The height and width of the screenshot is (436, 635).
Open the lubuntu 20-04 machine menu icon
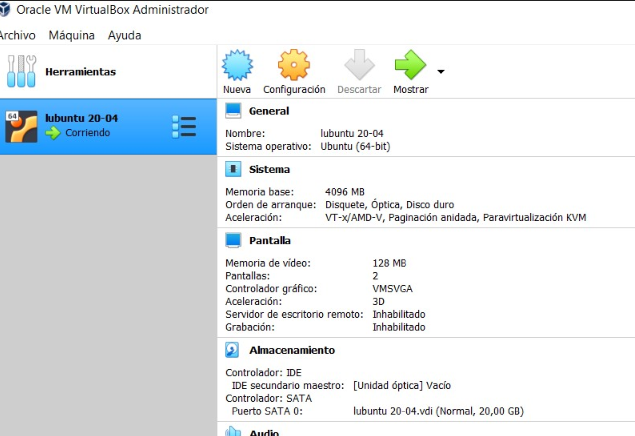pos(184,126)
